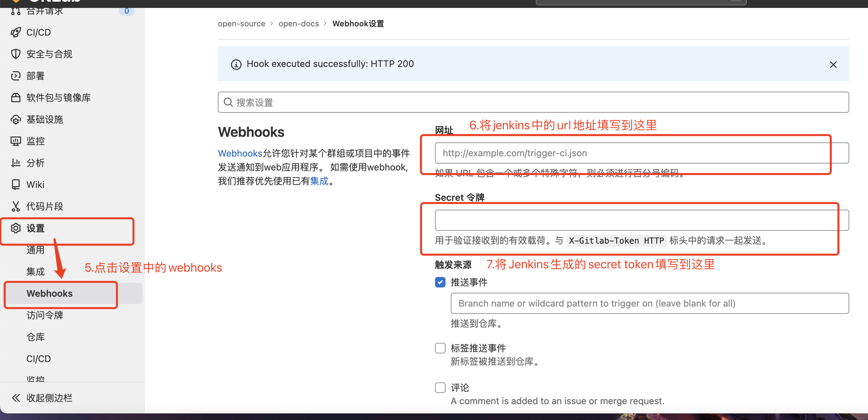This screenshot has height=420, width=868.
Task: Select 集成 under settings
Action: tap(35, 272)
